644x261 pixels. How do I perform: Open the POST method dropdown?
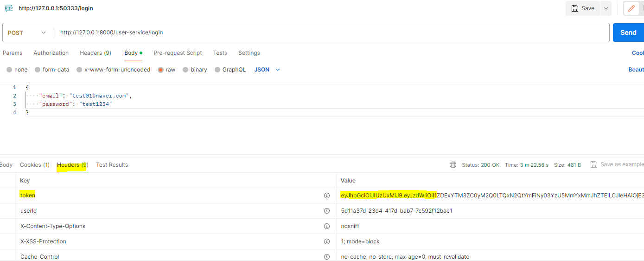click(x=28, y=33)
